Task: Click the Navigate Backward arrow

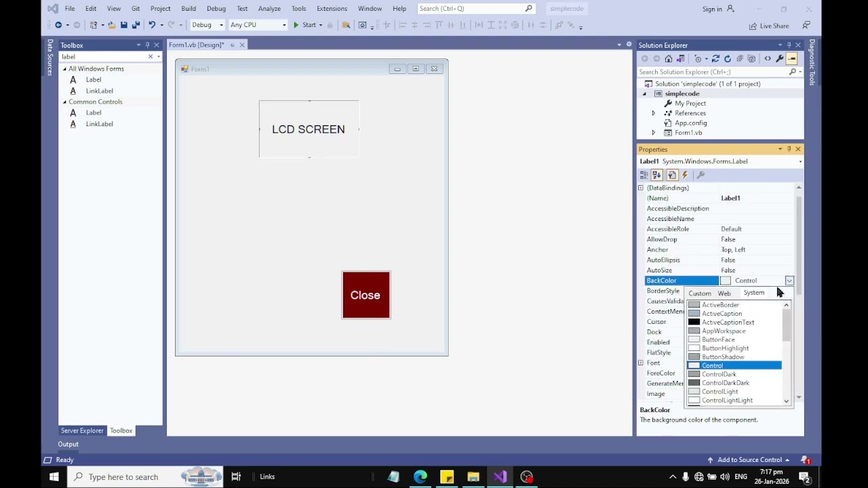Action: (58, 25)
